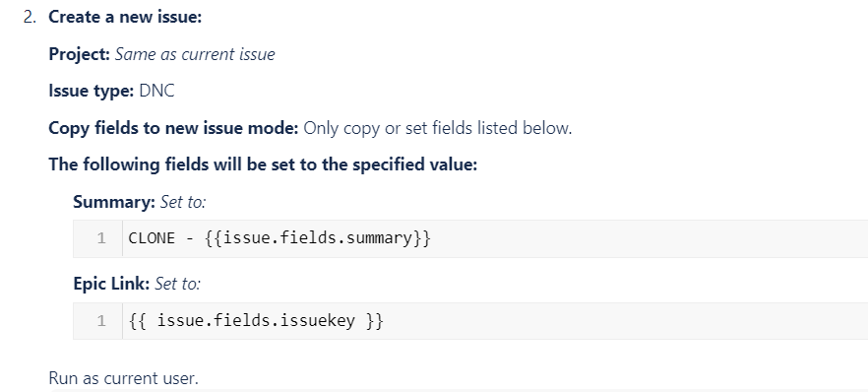Click 'Set to:' next to Epic Link
868x392 pixels.
(177, 284)
